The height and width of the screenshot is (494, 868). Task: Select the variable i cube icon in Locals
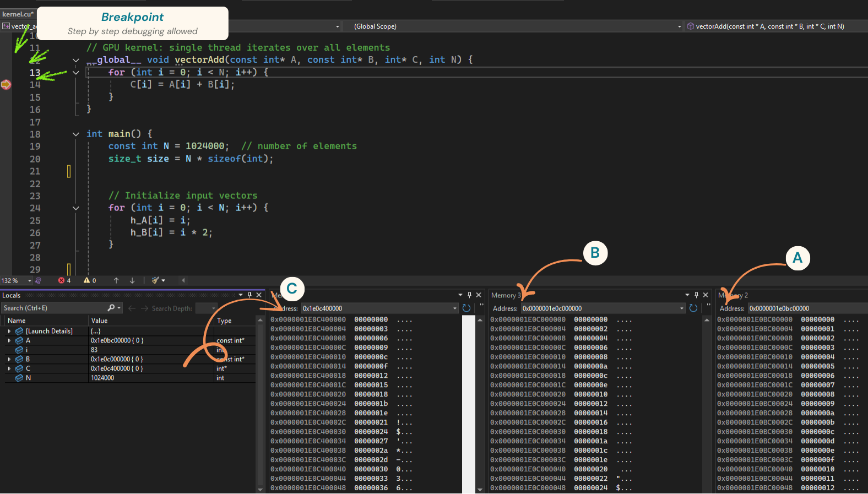click(x=19, y=350)
